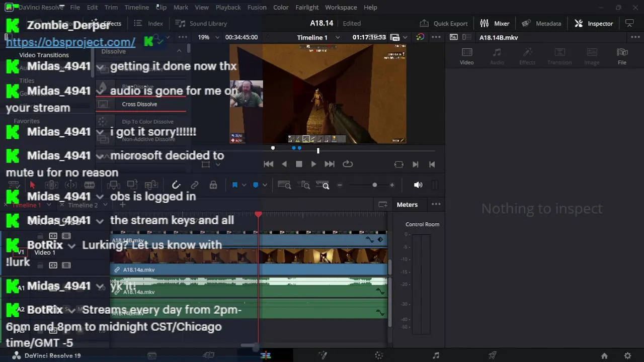Screen dimensions: 644x362
Task: Toggle Video 1 track enable filmstrip
Action: [66, 265]
